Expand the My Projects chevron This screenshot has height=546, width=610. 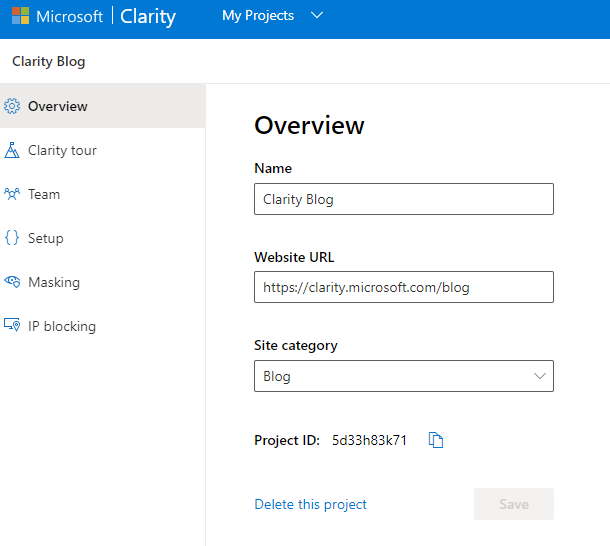[x=317, y=16]
